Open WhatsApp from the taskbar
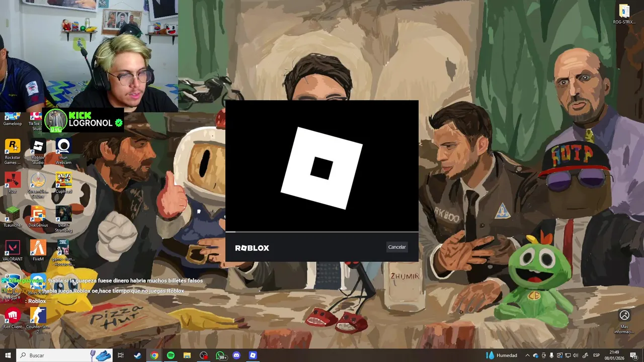 [x=220, y=355]
